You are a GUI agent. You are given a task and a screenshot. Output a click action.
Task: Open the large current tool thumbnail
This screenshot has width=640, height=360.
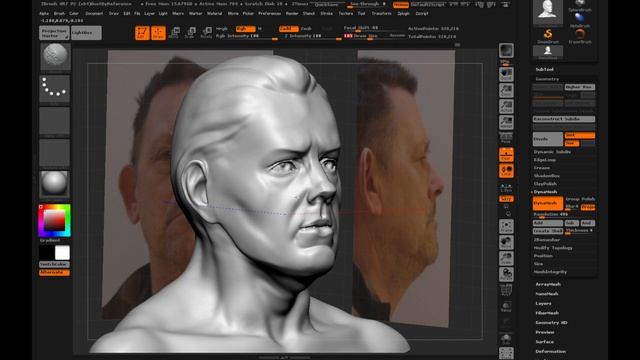pos(548,11)
